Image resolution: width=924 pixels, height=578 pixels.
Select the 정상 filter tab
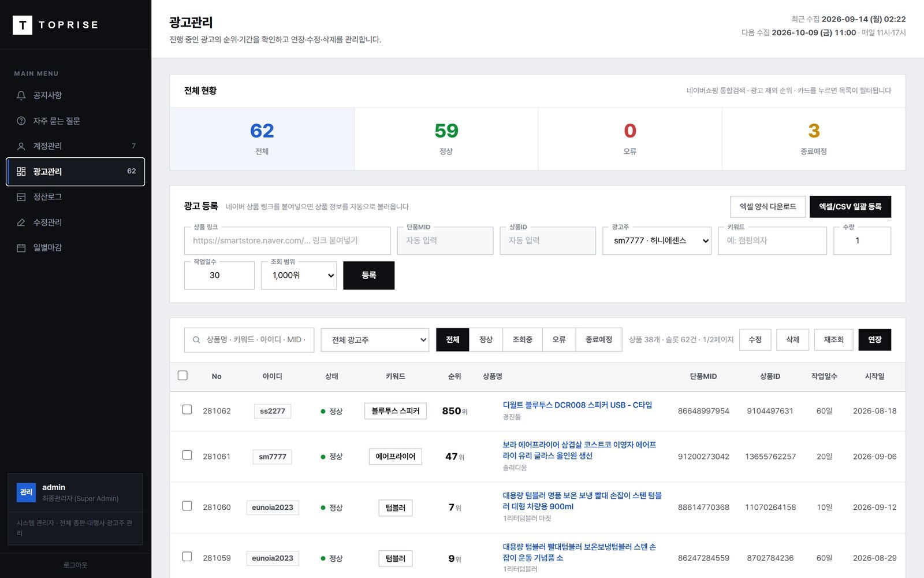click(486, 340)
